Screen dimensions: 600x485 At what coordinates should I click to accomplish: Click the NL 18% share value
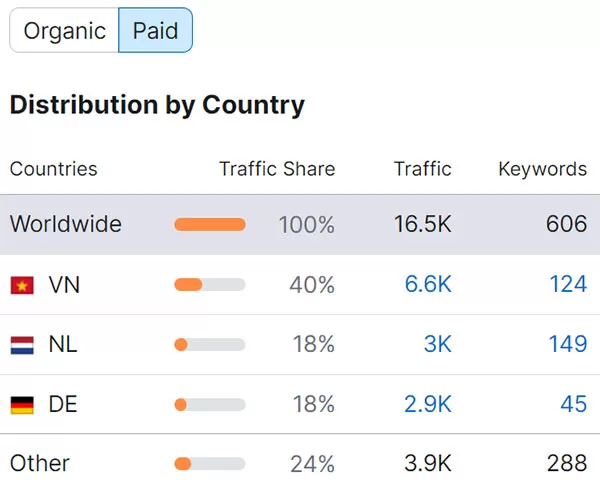tap(314, 344)
